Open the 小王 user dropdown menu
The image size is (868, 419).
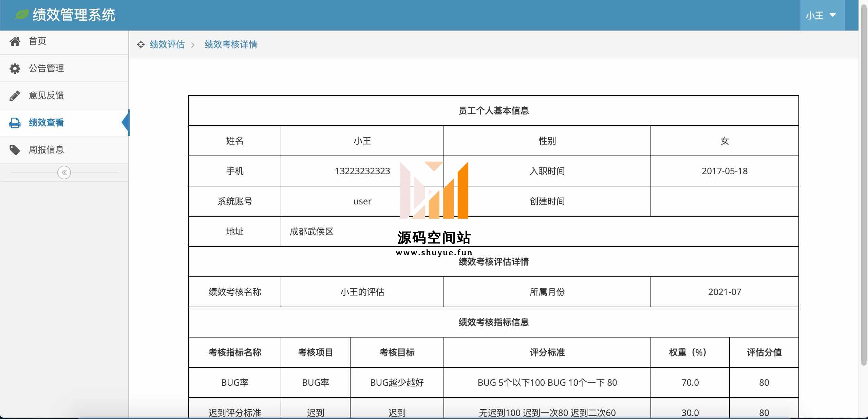(815, 16)
